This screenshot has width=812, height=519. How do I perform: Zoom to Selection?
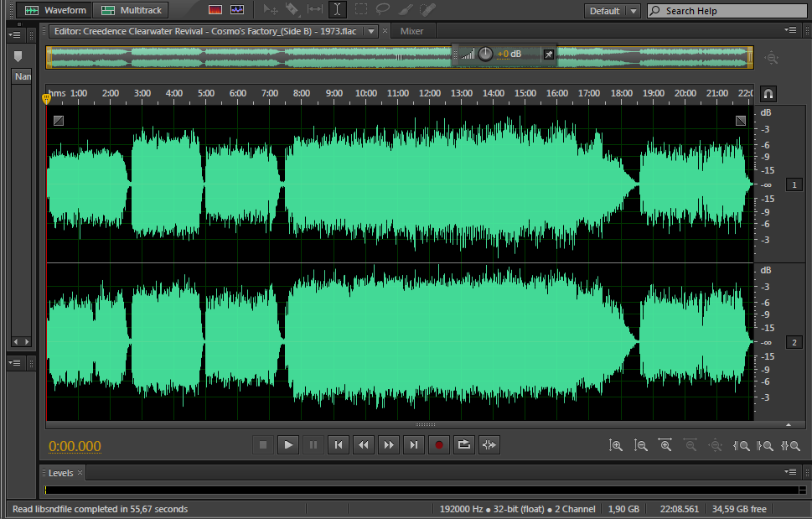[x=790, y=445]
